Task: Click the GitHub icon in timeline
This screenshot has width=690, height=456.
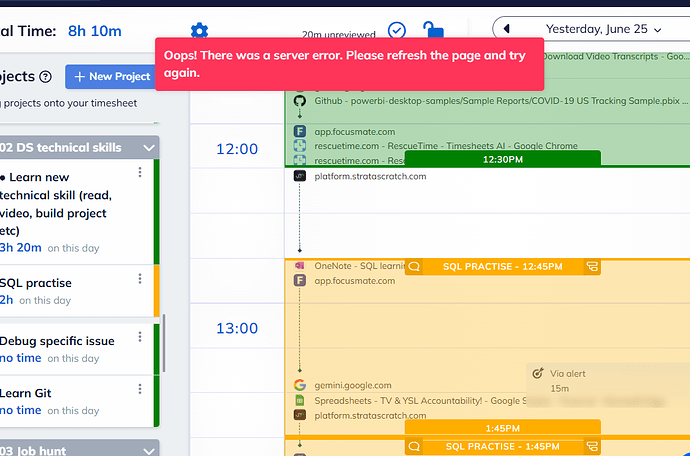Action: (x=300, y=101)
